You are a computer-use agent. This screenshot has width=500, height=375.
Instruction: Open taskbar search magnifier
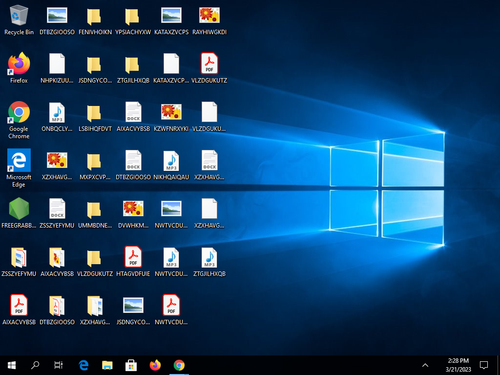[35, 365]
